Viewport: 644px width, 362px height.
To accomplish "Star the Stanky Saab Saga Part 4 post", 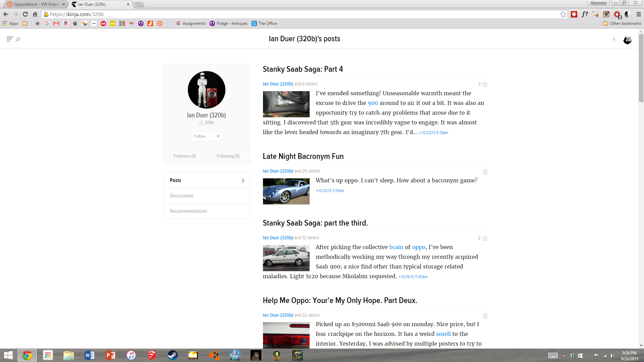I will point(485,84).
